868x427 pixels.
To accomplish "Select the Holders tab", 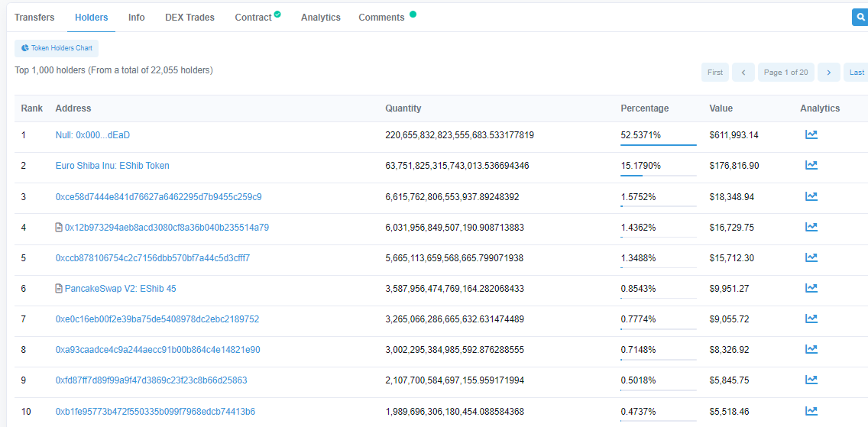I will point(92,17).
